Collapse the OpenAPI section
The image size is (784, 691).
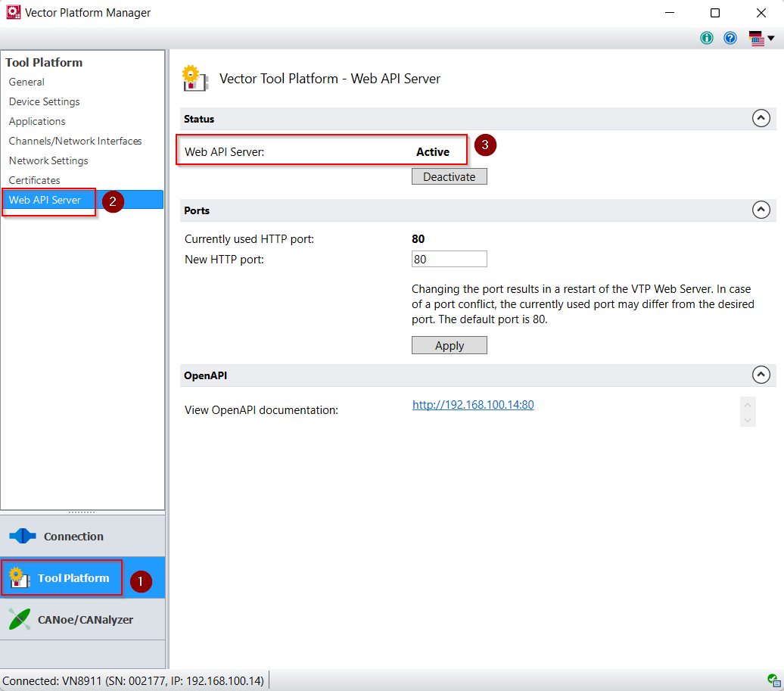point(761,375)
